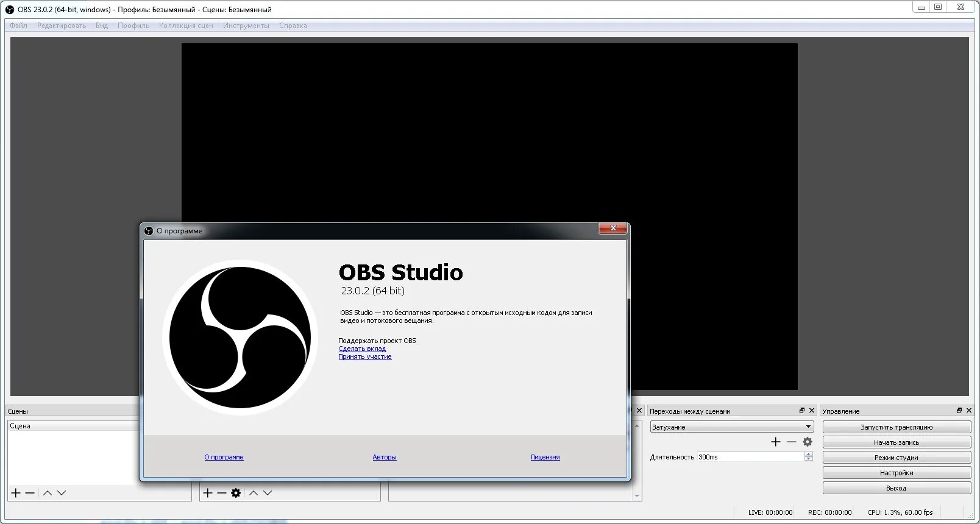Click Начать запись button
Image resolution: width=980 pixels, height=524 pixels.
[x=897, y=442]
